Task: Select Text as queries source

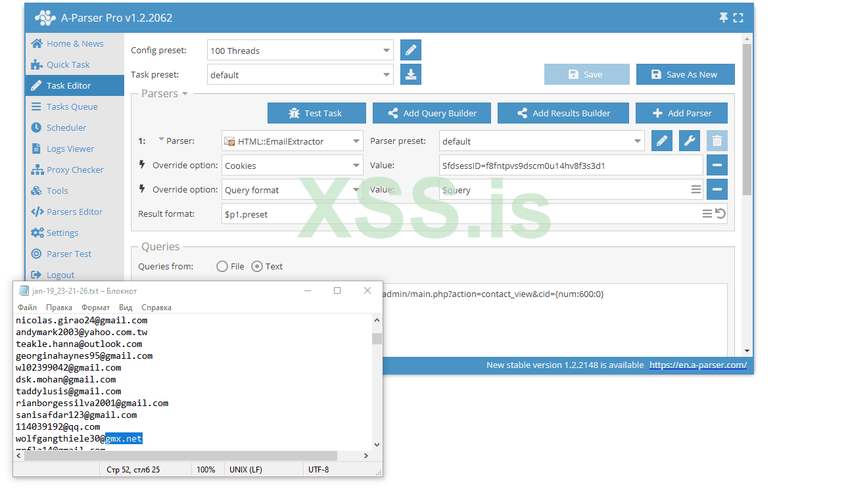Action: pyautogui.click(x=258, y=266)
